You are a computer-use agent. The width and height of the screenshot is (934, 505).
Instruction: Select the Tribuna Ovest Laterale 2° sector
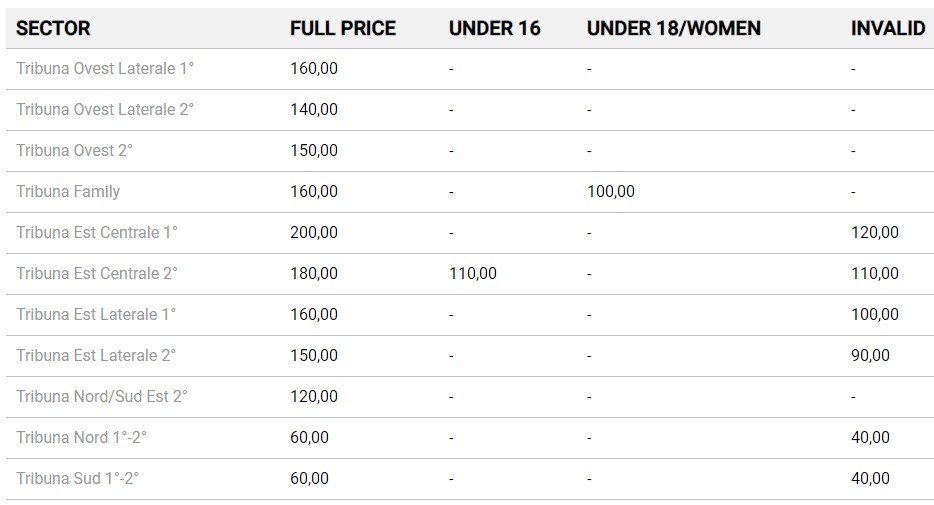tap(105, 110)
